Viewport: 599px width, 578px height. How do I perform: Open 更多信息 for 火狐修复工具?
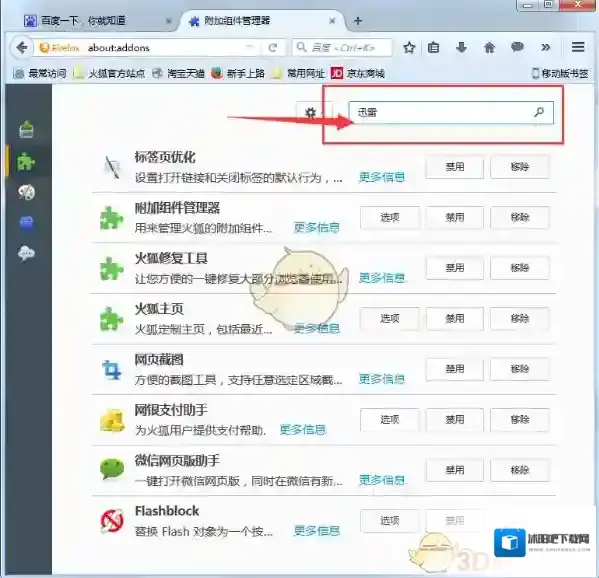[382, 278]
